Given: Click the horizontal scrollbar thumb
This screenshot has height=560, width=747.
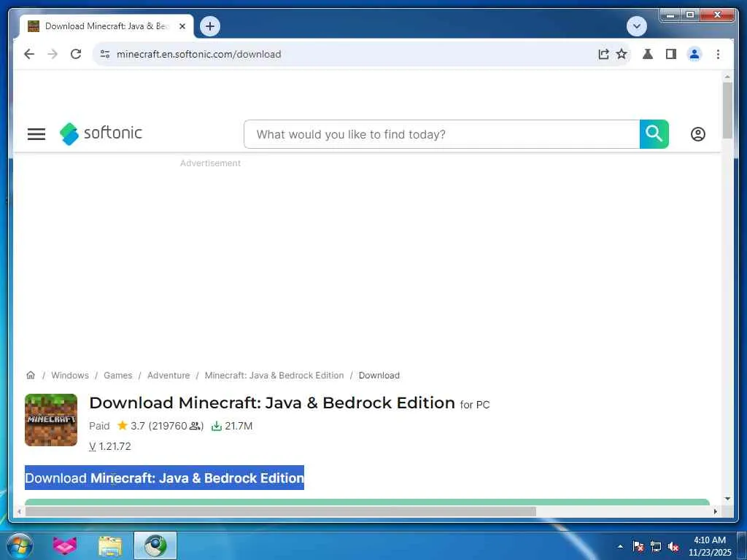Looking at the screenshot, I should (281, 511).
